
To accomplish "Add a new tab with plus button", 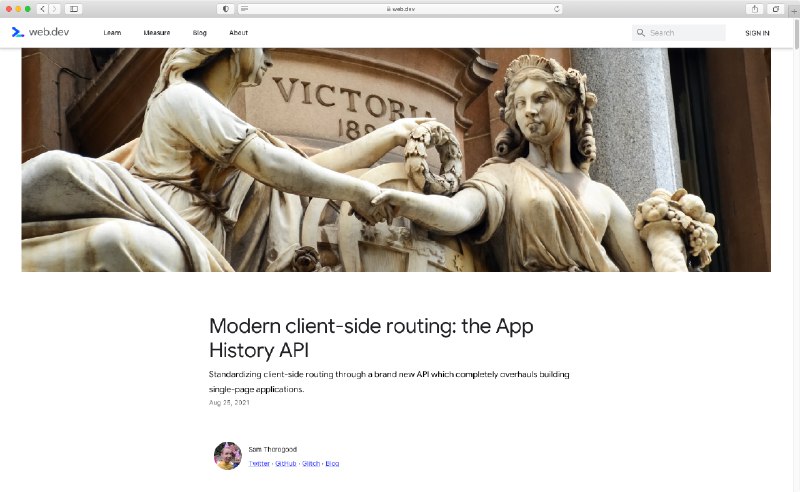I will (793, 9).
